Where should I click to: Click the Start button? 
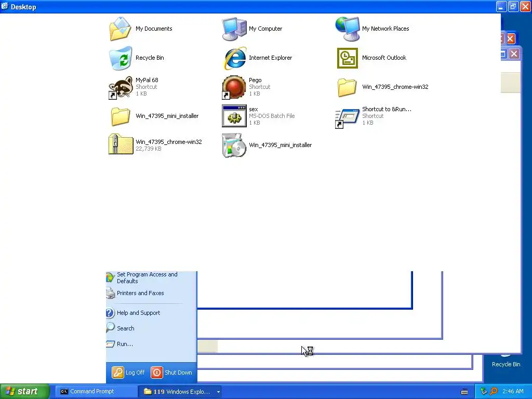coord(25,392)
